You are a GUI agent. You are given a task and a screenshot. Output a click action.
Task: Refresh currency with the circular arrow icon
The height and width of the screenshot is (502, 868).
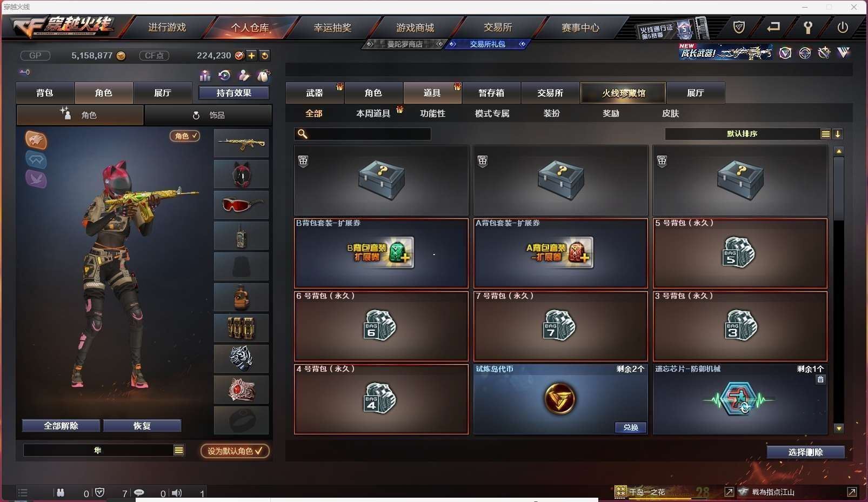(x=265, y=55)
